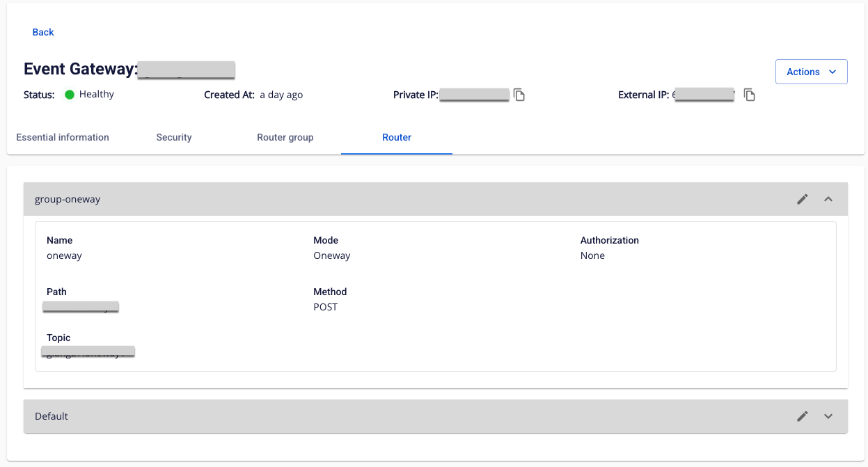The image size is (868, 467).
Task: Collapse the group-oneway section chevron
Action: pyautogui.click(x=828, y=199)
